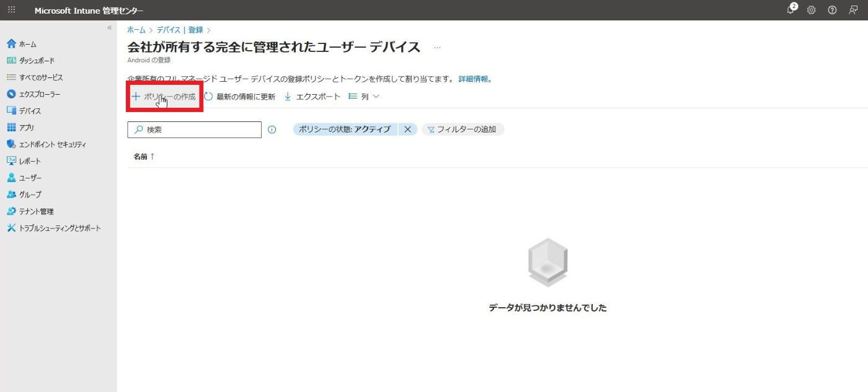This screenshot has width=868, height=392.
Task: Remove the ポリシーの状態 filter with X
Action: 407,129
